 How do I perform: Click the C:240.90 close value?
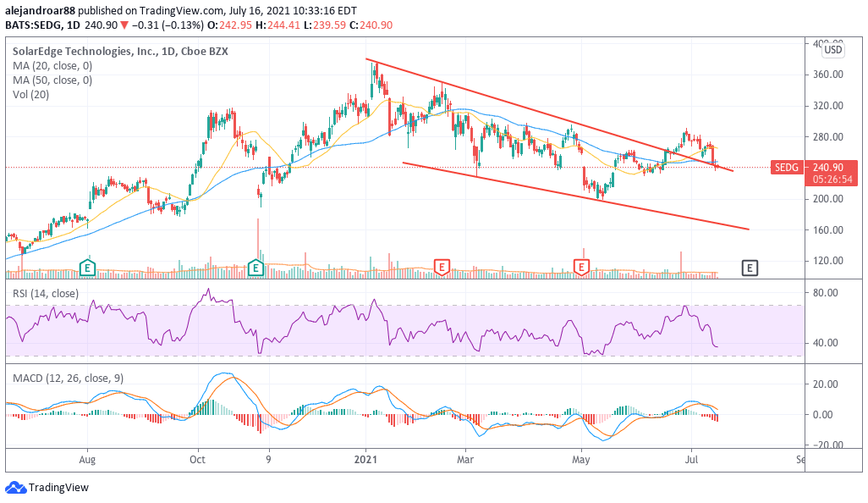tap(371, 25)
